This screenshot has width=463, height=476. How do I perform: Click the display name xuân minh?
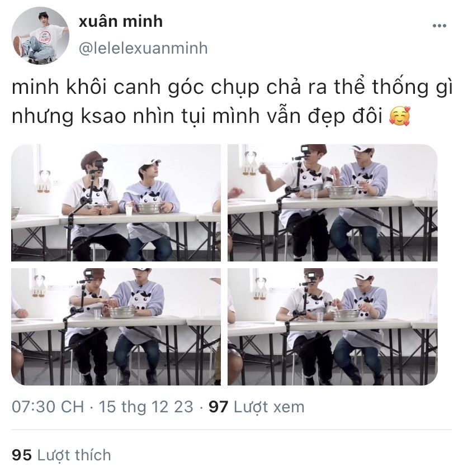(x=121, y=22)
